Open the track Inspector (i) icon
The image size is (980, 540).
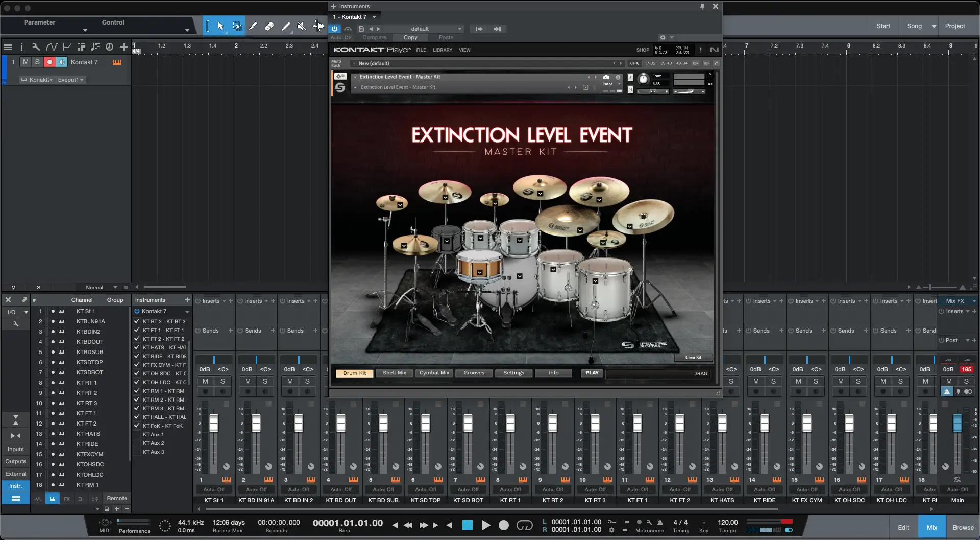(21, 46)
